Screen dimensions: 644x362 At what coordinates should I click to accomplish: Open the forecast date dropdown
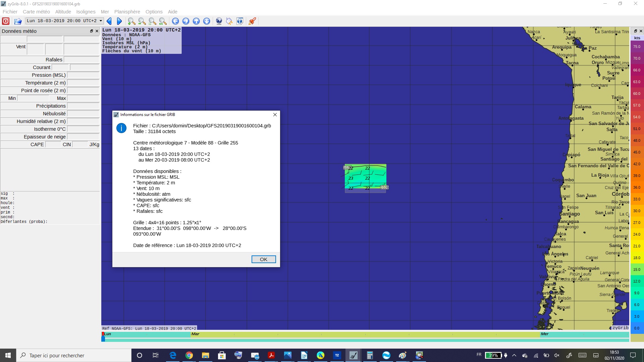(x=101, y=21)
